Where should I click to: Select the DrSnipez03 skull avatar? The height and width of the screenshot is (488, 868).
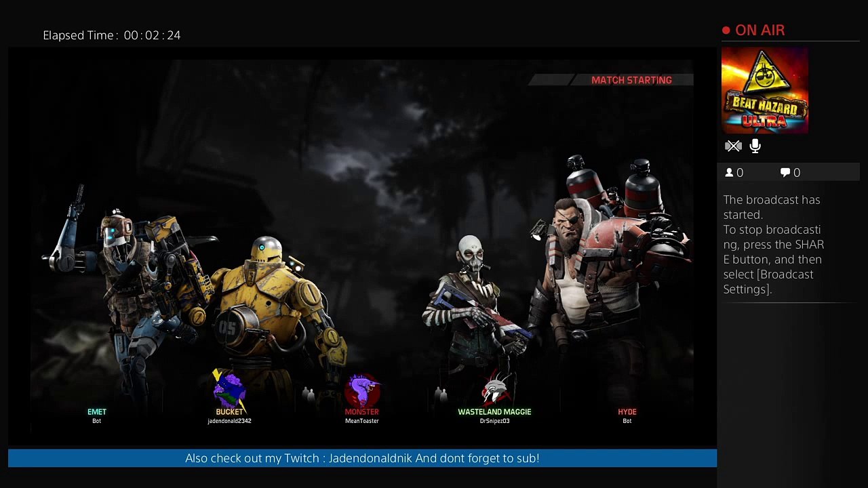click(x=495, y=390)
